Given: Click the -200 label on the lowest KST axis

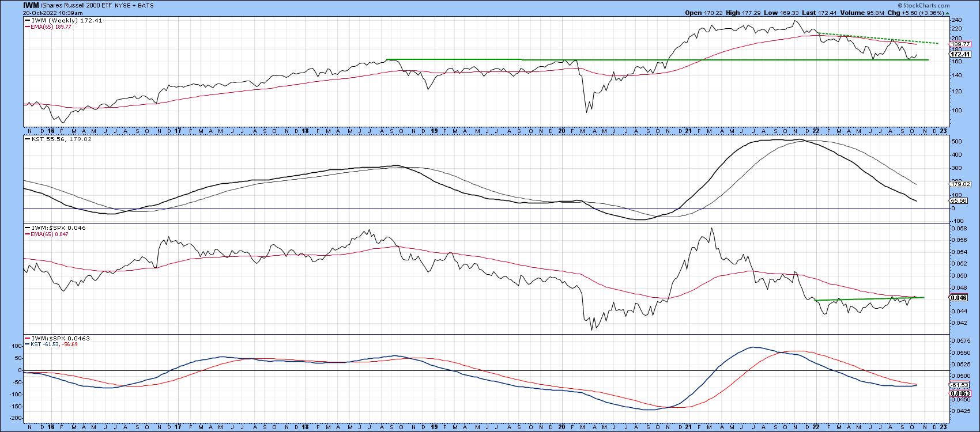Looking at the screenshot, I should click(x=14, y=418).
